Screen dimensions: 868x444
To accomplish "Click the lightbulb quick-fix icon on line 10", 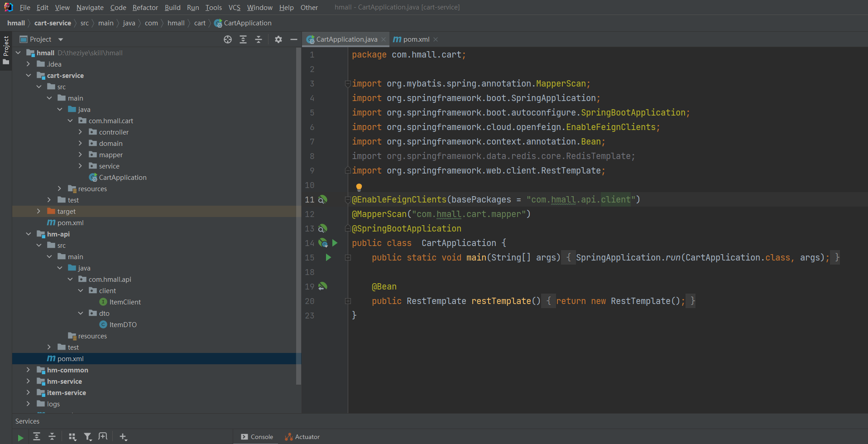I will 359,187.
